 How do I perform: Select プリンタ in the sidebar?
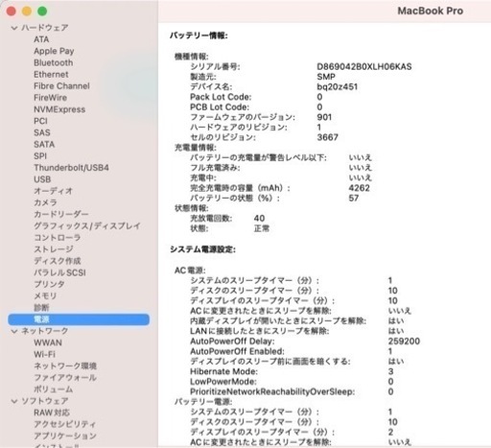coord(49,284)
